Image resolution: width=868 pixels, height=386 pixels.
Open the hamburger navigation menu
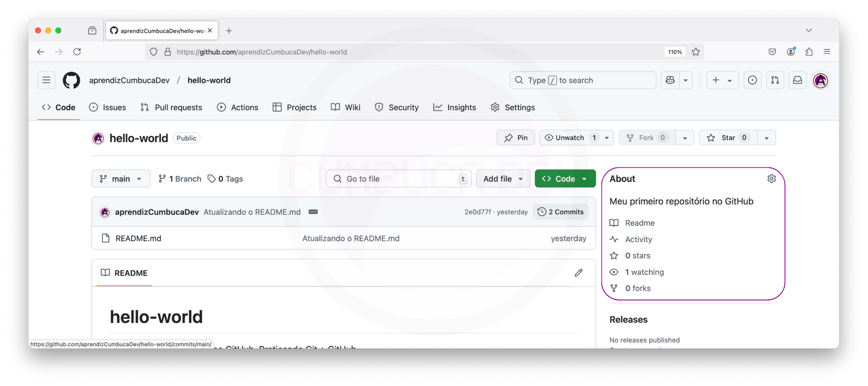(x=46, y=80)
